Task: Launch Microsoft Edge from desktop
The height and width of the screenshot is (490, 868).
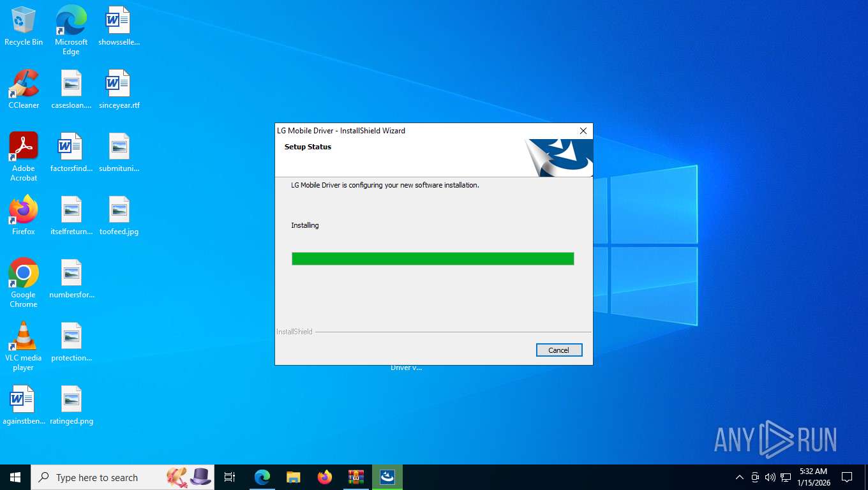Action: coord(71,31)
